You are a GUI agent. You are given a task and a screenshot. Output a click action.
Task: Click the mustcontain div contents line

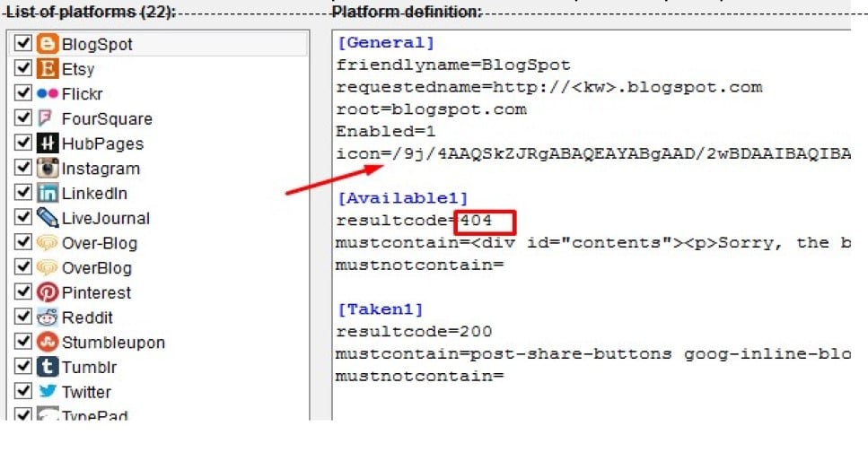pyautogui.click(x=592, y=243)
